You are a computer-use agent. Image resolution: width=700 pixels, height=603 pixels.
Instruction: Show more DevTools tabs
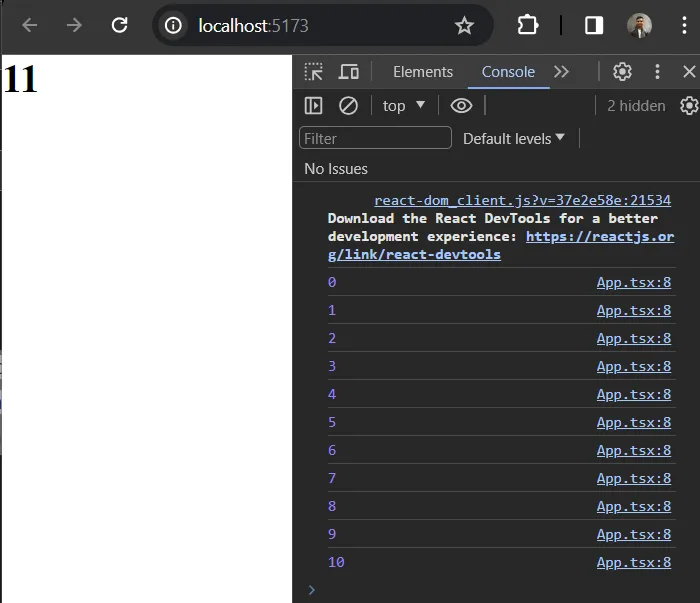(x=561, y=72)
